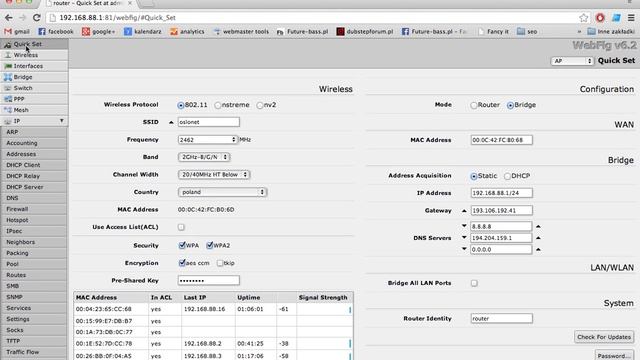Click the Pre-Shared Key field

(209, 280)
